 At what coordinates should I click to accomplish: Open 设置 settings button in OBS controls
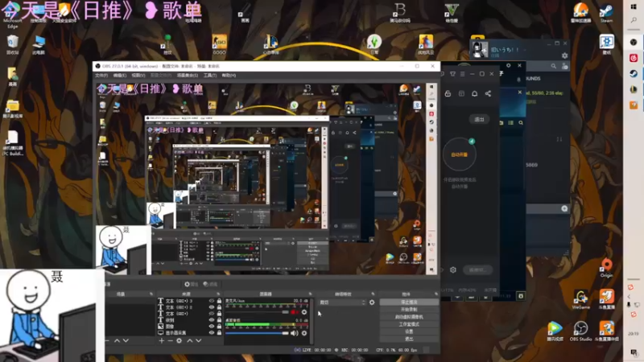(409, 331)
